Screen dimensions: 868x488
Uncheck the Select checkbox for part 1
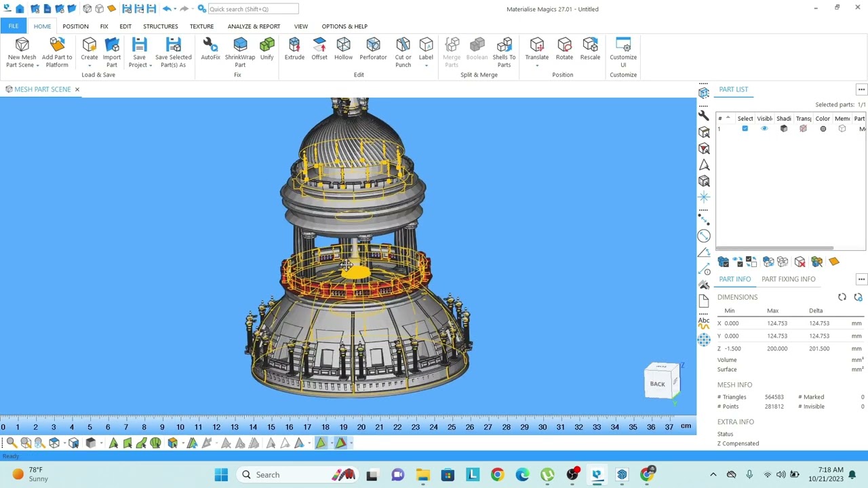pyautogui.click(x=745, y=129)
